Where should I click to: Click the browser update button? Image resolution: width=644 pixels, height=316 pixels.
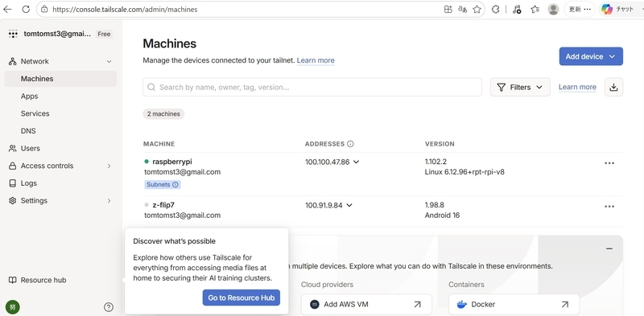579,9
